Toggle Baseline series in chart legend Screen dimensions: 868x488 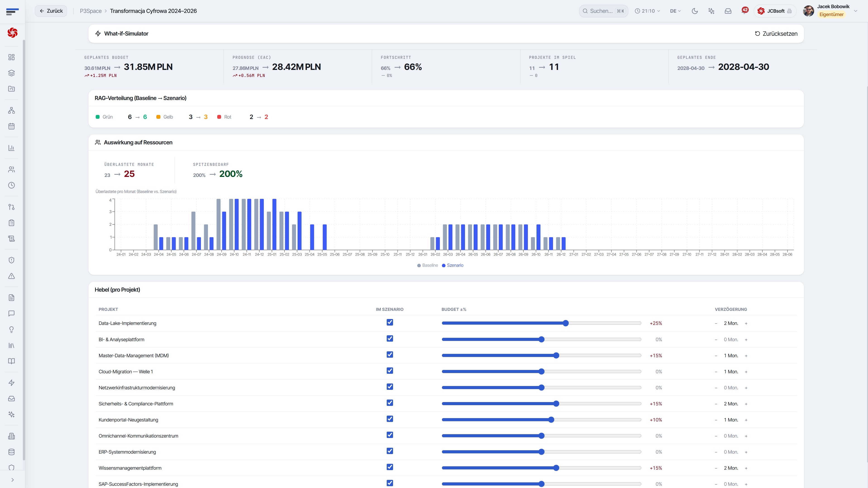point(428,265)
